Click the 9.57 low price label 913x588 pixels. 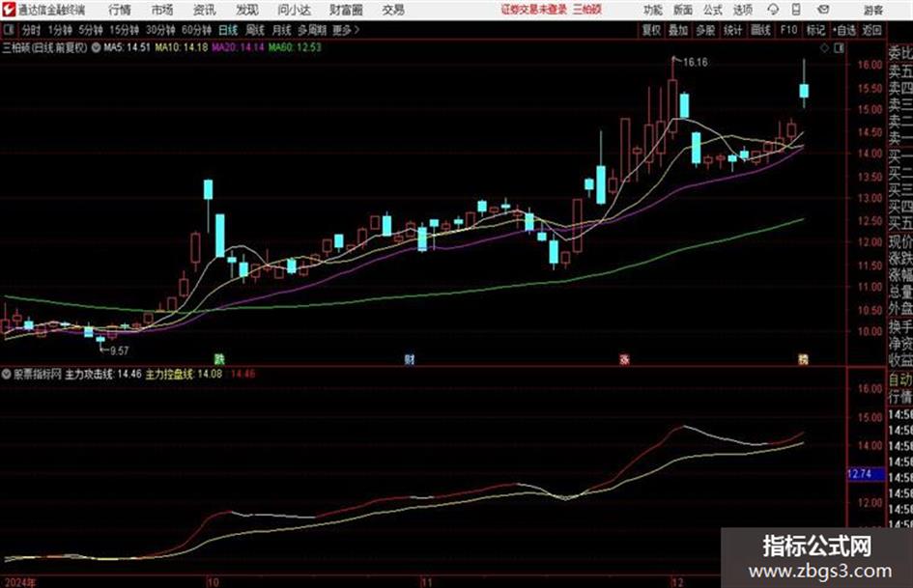[120, 350]
